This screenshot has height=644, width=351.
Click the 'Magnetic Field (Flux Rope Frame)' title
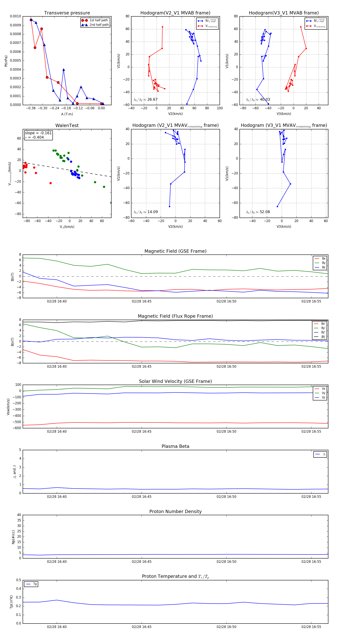pyautogui.click(x=175, y=316)
